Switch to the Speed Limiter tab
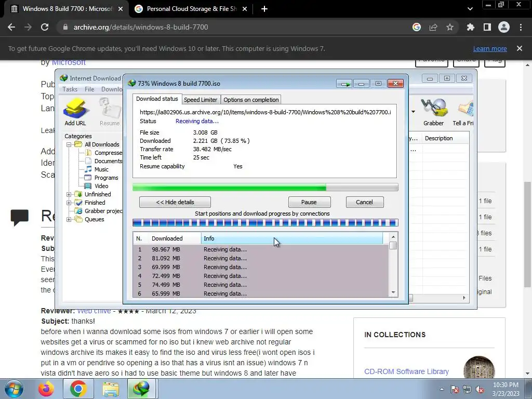 (x=201, y=100)
